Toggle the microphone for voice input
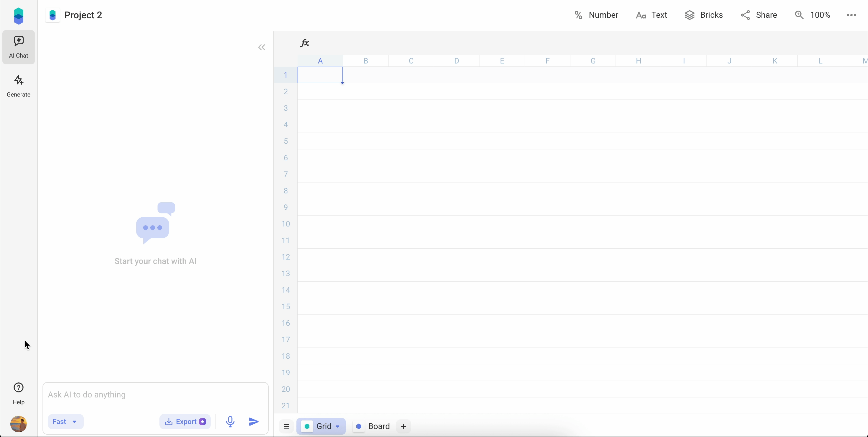The height and width of the screenshot is (437, 868). 230,422
